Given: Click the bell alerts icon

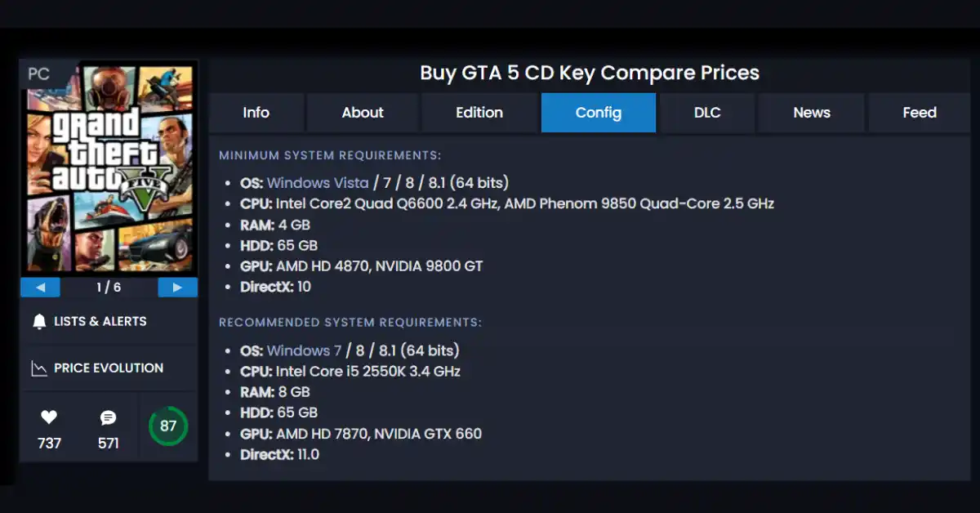Looking at the screenshot, I should [x=39, y=322].
